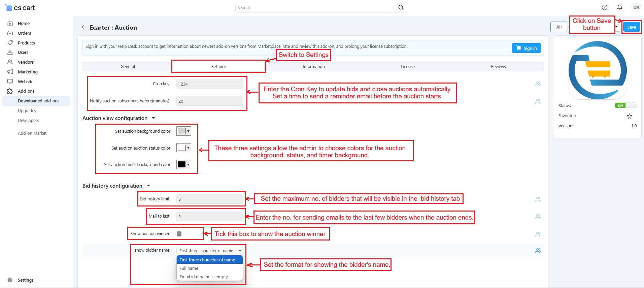Open the License tab
The width and height of the screenshot is (644, 288).
pos(407,67)
